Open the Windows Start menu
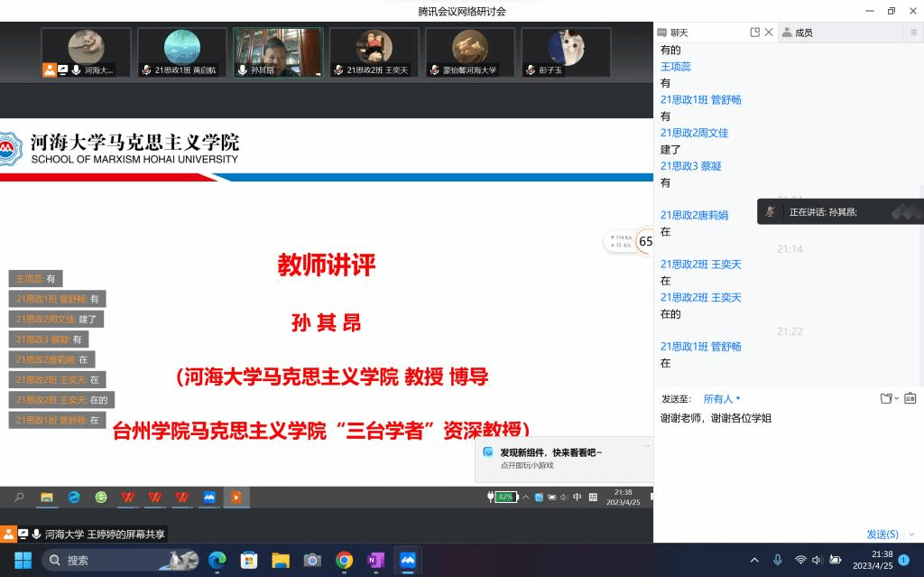924x577 pixels. pos(23,560)
